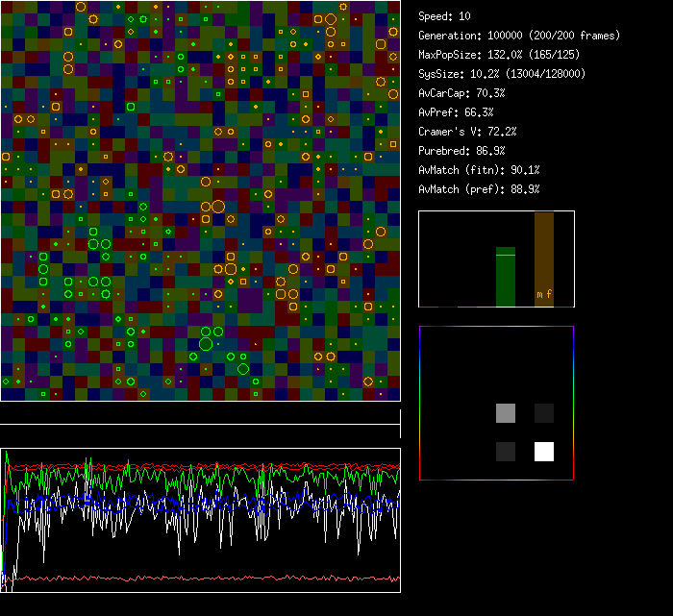Click the AvPref percentage label
The height and width of the screenshot is (616, 673).
456,112
